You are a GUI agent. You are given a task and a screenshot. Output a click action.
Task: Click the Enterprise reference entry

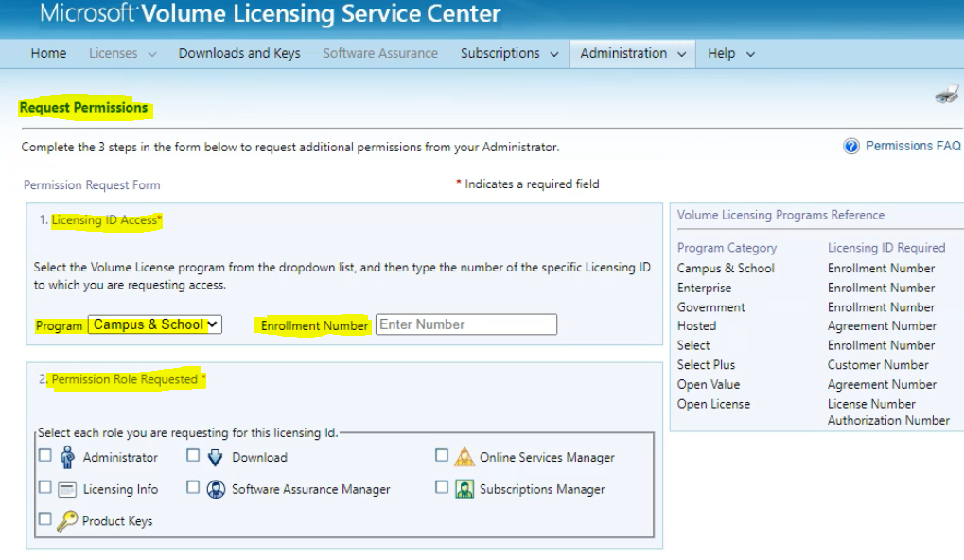pyautogui.click(x=704, y=288)
